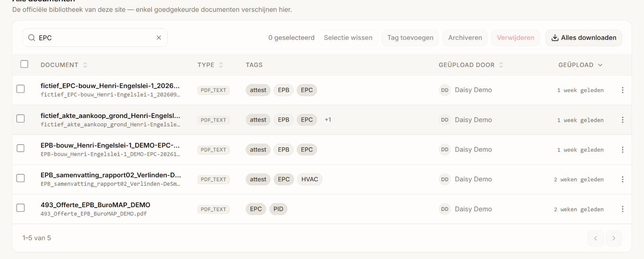Click EPB tag in fictief_akte_aankoop row
This screenshot has height=259, width=644.
(283, 120)
